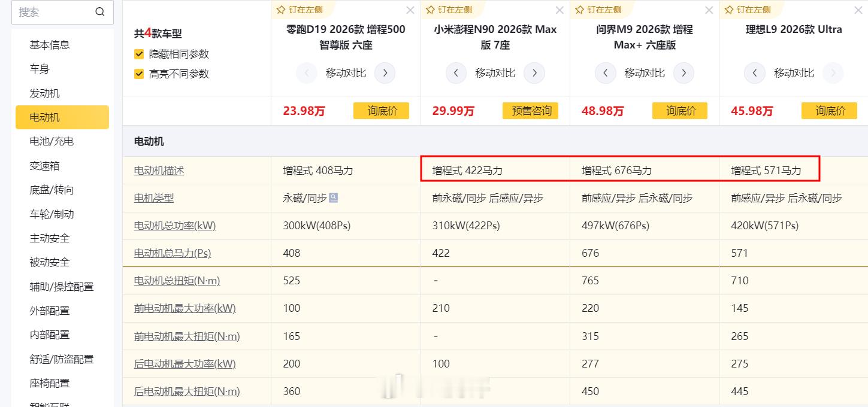868x407 pixels.
Task: Jump to 舒适/防盗配置 section
Action: pyautogui.click(x=62, y=359)
